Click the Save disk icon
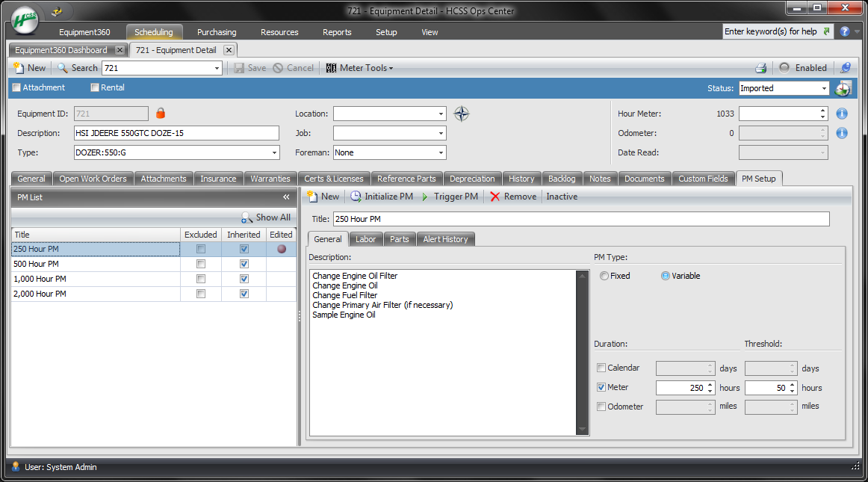Viewport: 868px width, 482px height. coord(239,67)
